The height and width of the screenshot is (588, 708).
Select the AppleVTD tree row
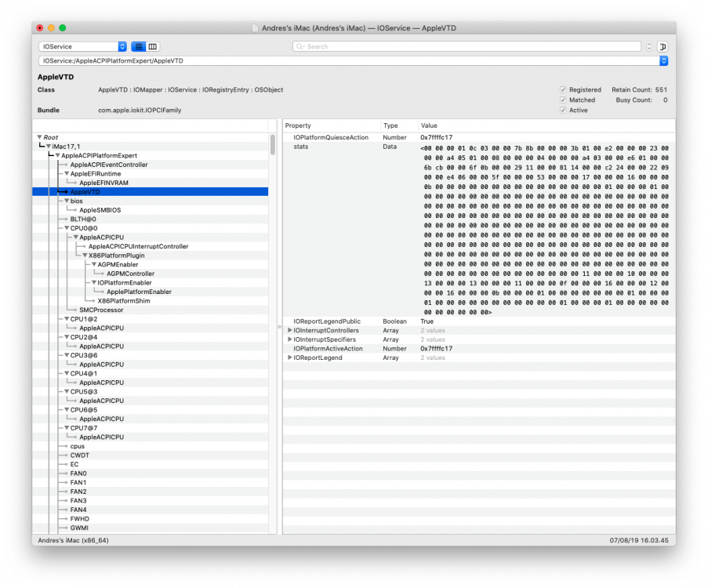coord(151,192)
